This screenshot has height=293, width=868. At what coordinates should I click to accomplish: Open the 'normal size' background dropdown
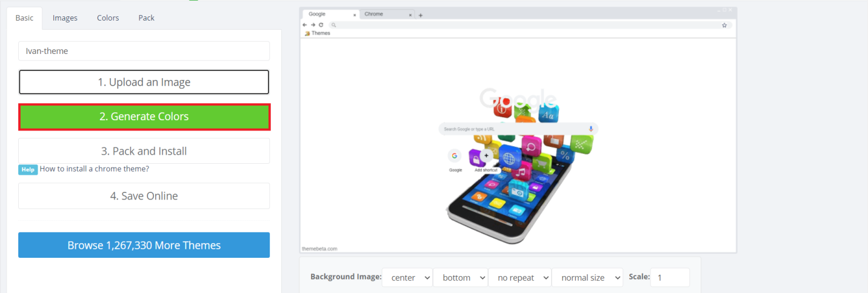tap(587, 277)
